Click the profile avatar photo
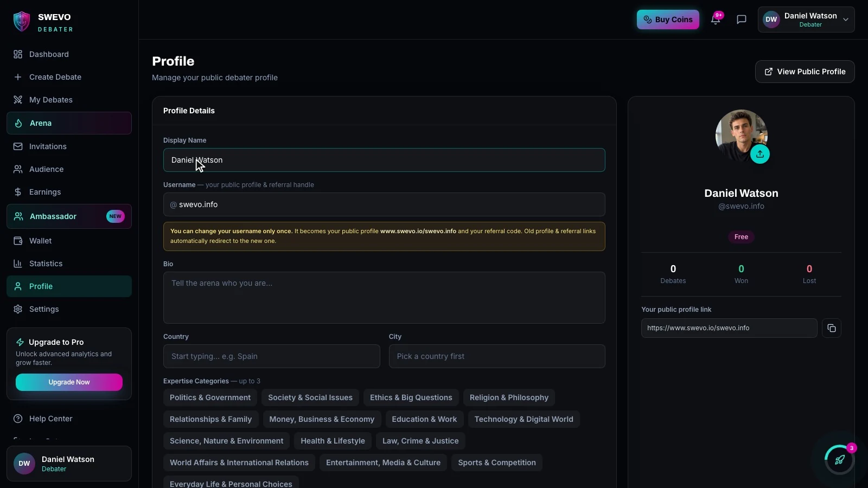This screenshot has height=488, width=868. click(x=741, y=136)
